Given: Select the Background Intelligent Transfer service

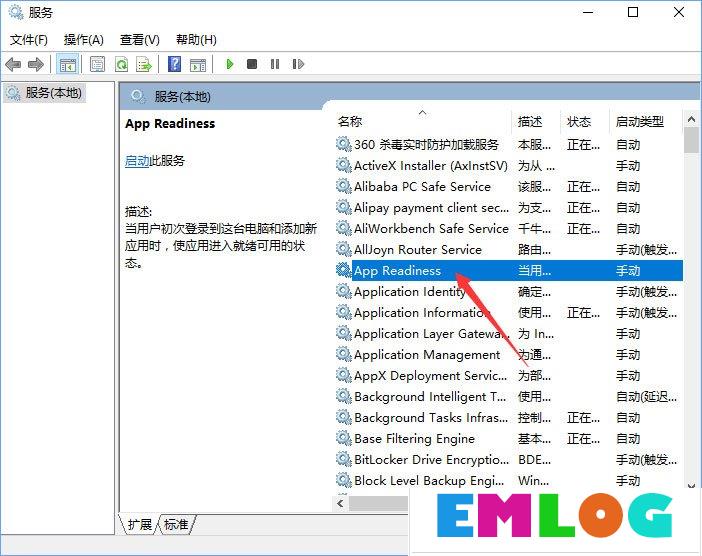Looking at the screenshot, I should point(509,397).
